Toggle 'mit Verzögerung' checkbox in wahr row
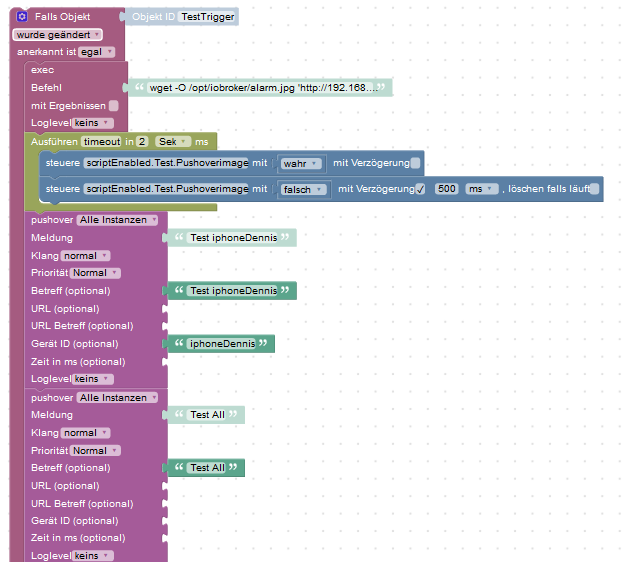 pyautogui.click(x=415, y=163)
